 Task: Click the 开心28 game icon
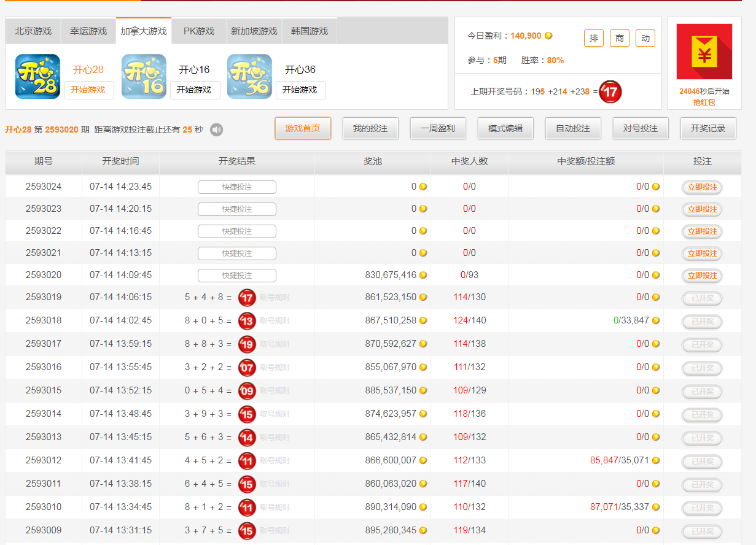[x=37, y=77]
